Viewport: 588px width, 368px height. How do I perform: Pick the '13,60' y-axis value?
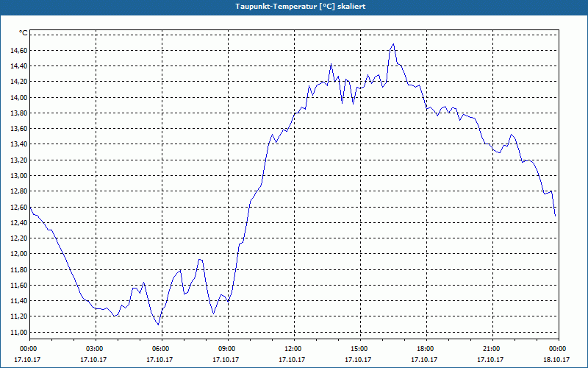pyautogui.click(x=19, y=129)
